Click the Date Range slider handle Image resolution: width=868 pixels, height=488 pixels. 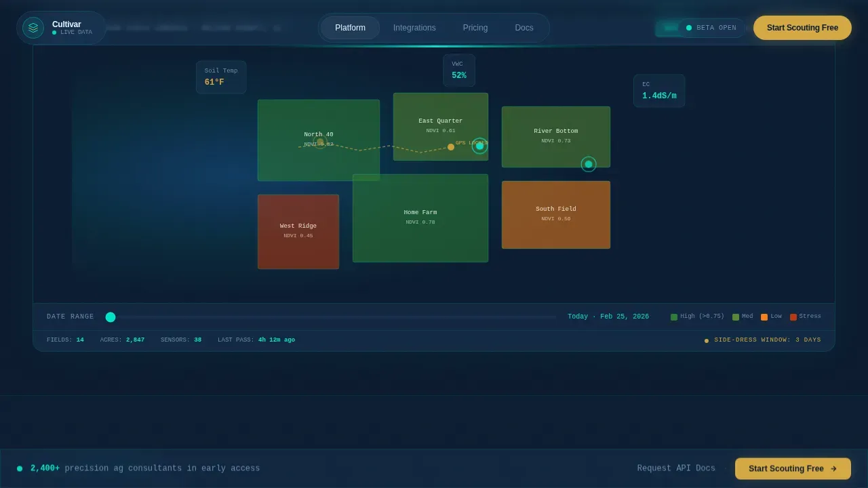pyautogui.click(x=111, y=317)
